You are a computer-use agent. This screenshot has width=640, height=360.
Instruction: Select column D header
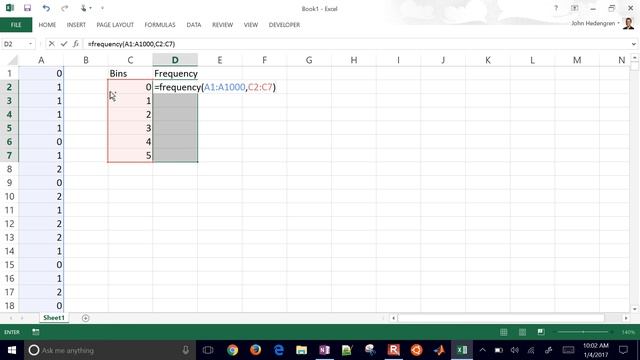[175, 60]
